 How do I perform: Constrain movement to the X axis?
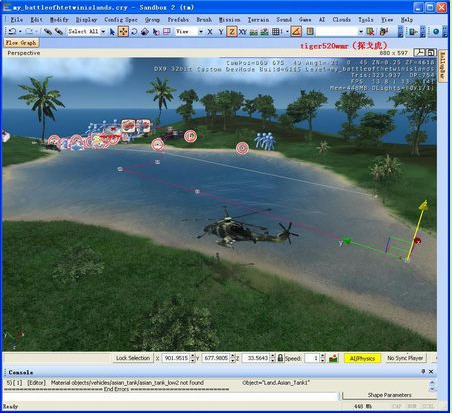pos(210,32)
